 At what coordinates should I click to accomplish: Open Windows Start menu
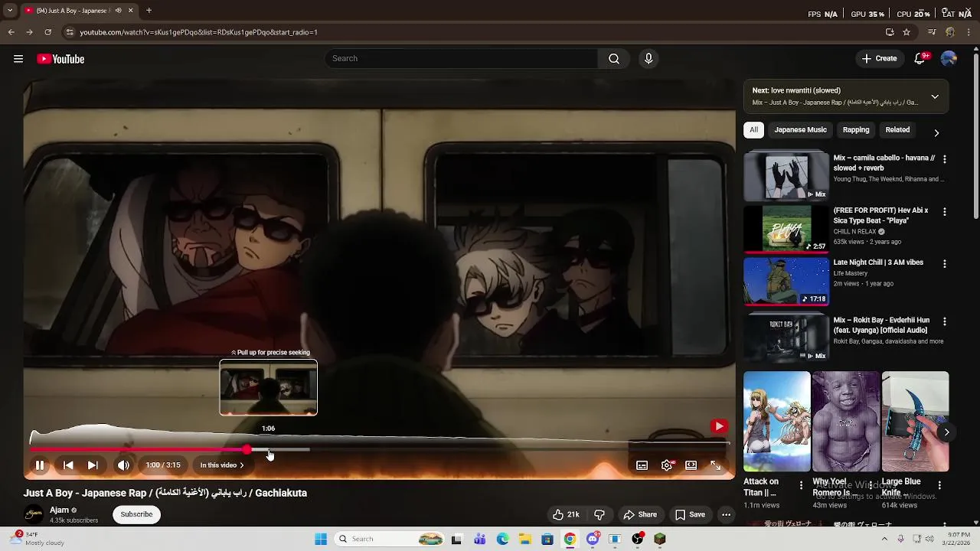(x=321, y=539)
